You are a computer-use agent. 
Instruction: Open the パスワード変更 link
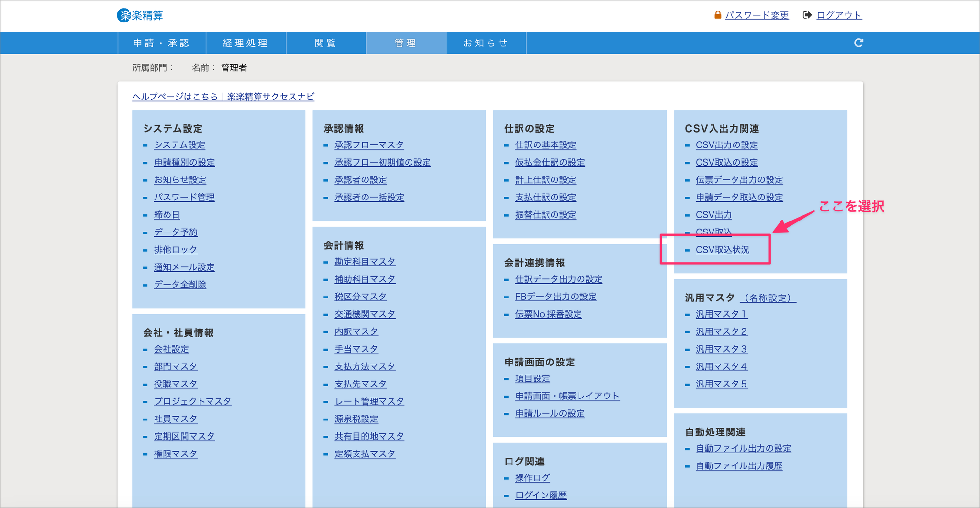(757, 15)
